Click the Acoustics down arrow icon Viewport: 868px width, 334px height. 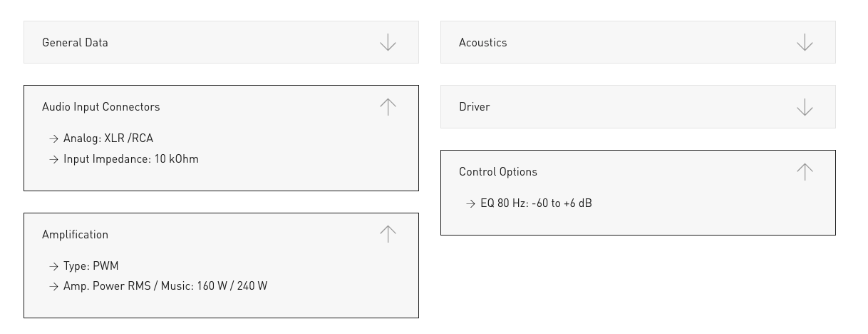click(x=805, y=43)
